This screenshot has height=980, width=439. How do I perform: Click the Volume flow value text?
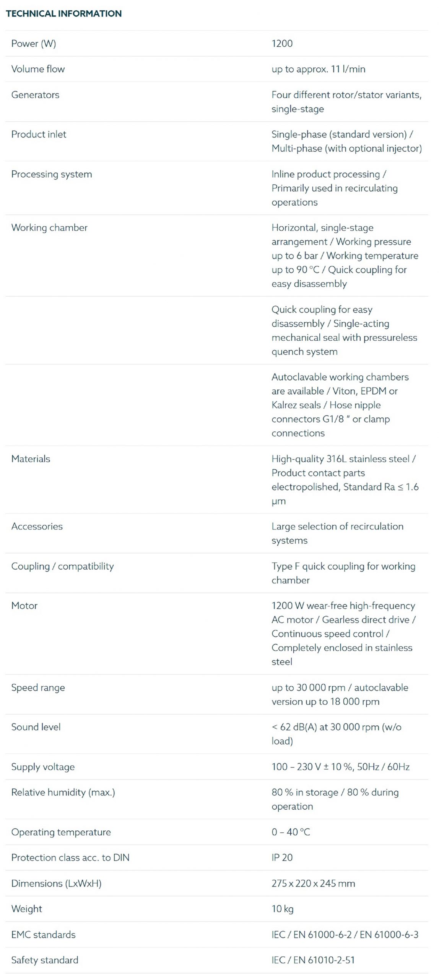318,69
